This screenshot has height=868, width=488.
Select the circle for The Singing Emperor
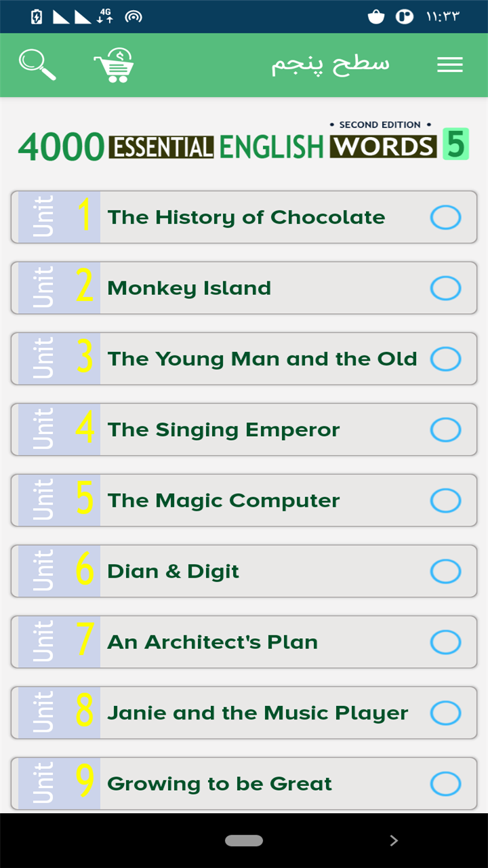coord(446,430)
